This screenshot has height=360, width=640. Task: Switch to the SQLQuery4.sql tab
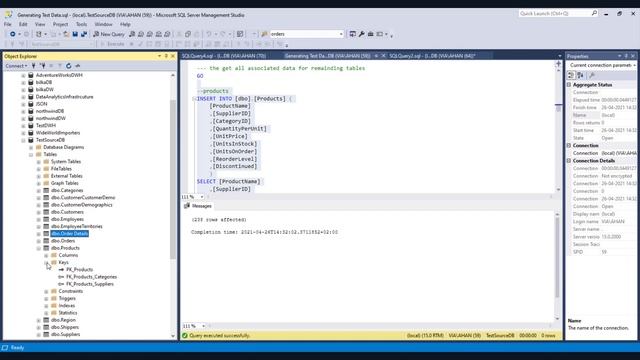tap(224, 56)
